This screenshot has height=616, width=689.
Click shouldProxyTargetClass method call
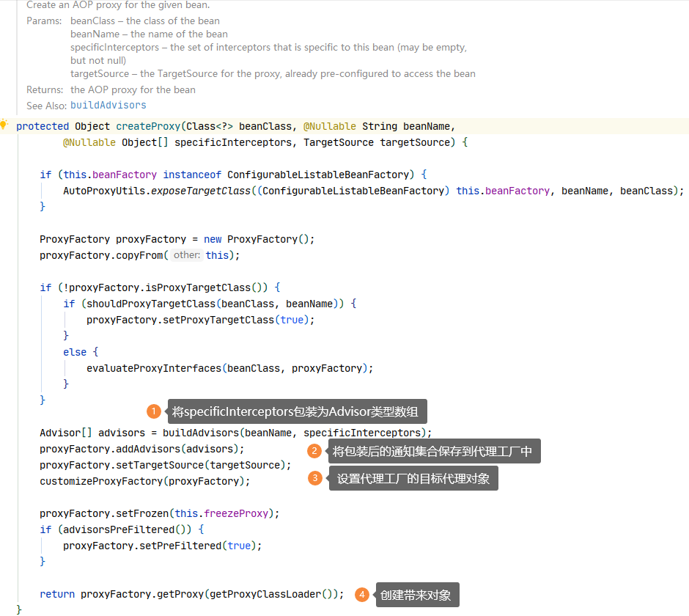tap(151, 304)
